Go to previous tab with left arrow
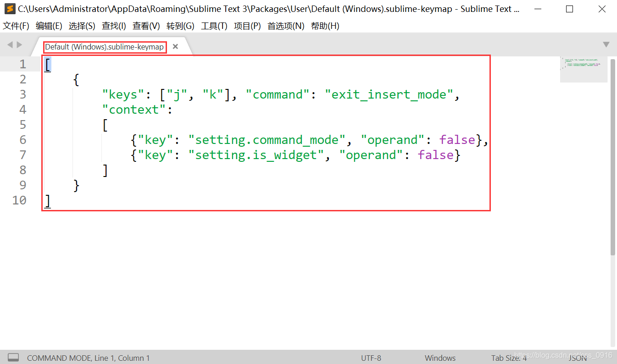 (x=10, y=44)
